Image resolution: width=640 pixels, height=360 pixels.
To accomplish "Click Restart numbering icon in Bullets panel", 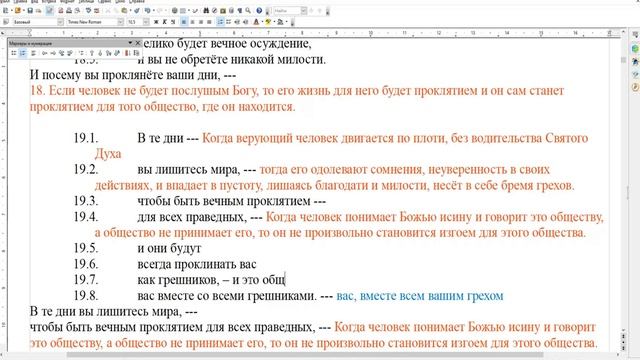I will tap(127, 53).
